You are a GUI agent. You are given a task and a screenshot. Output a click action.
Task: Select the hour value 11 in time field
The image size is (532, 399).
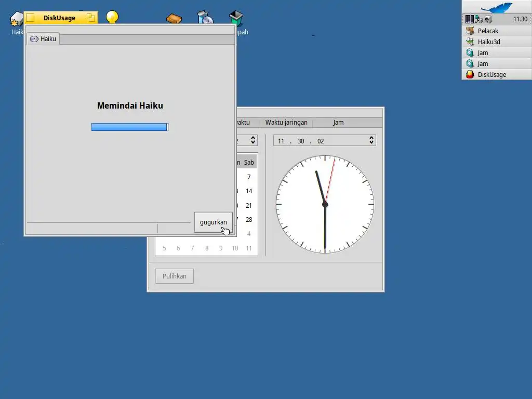pyautogui.click(x=281, y=141)
